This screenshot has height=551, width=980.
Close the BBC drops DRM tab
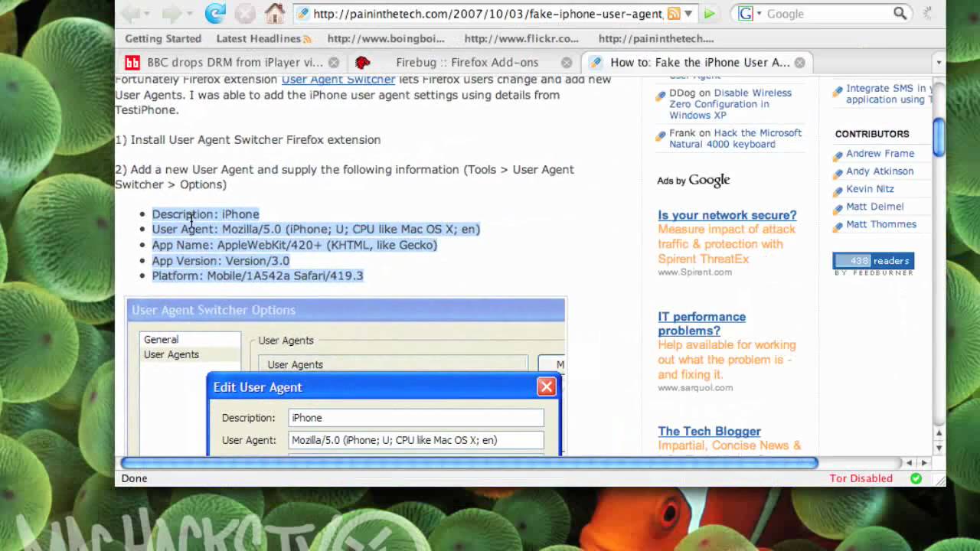(334, 63)
